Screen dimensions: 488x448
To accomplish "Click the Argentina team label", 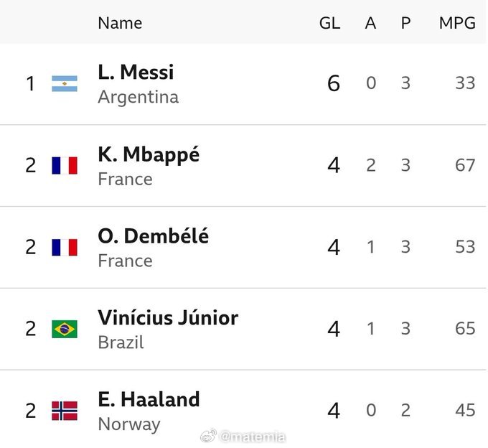I will [x=139, y=97].
